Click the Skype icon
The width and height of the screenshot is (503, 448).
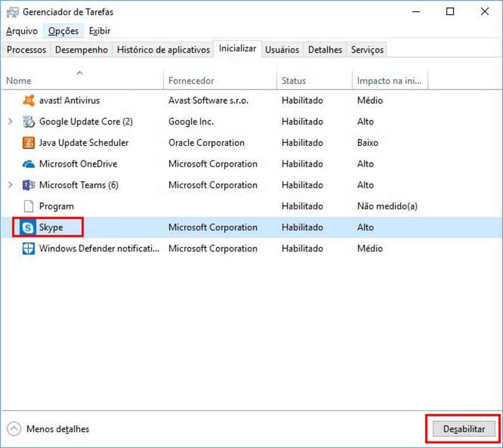(28, 228)
